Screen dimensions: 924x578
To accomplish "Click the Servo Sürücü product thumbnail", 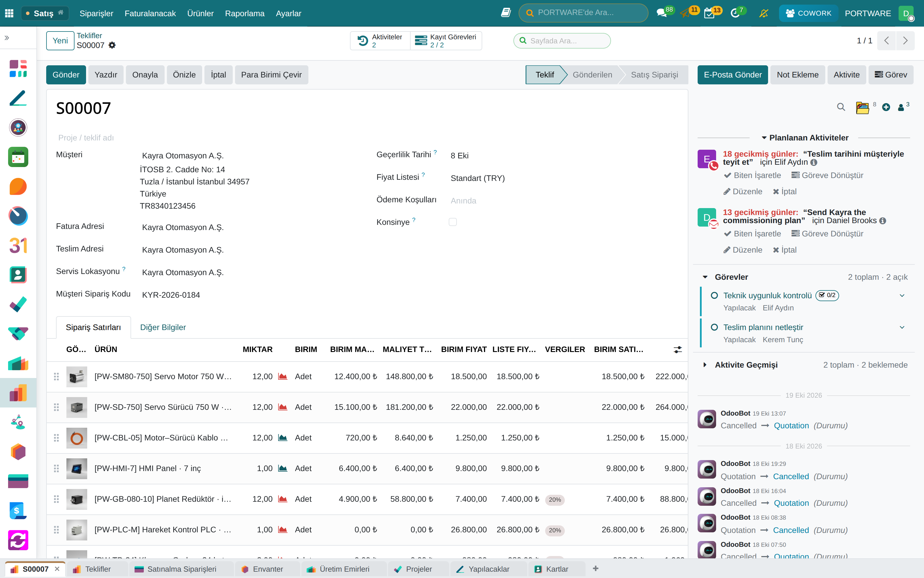I will click(x=77, y=407).
